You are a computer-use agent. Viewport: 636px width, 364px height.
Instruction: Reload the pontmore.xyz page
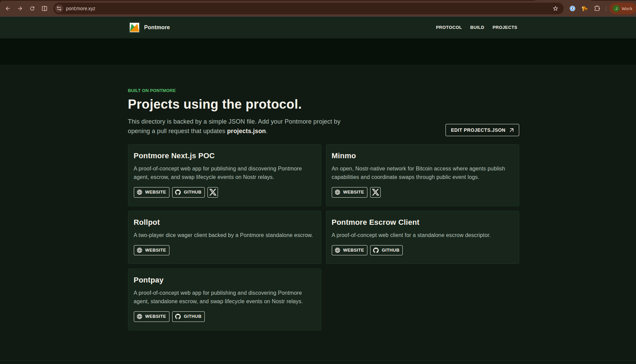(32, 8)
